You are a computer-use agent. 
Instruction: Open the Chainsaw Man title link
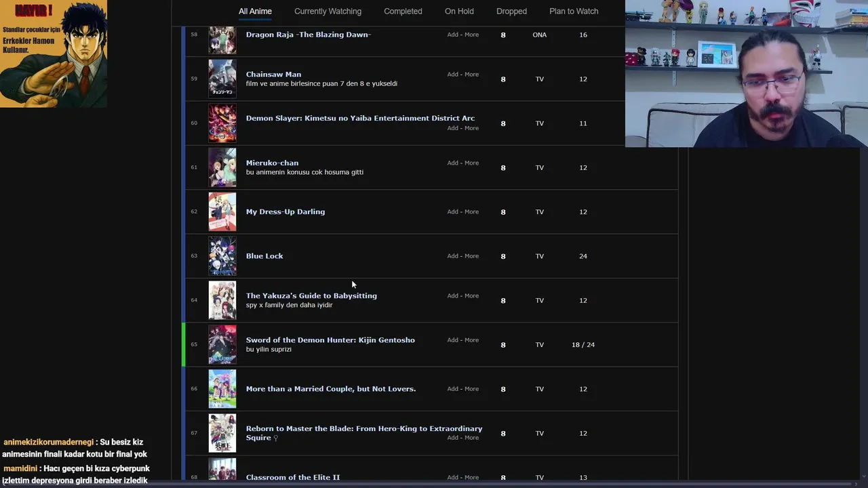tap(273, 75)
